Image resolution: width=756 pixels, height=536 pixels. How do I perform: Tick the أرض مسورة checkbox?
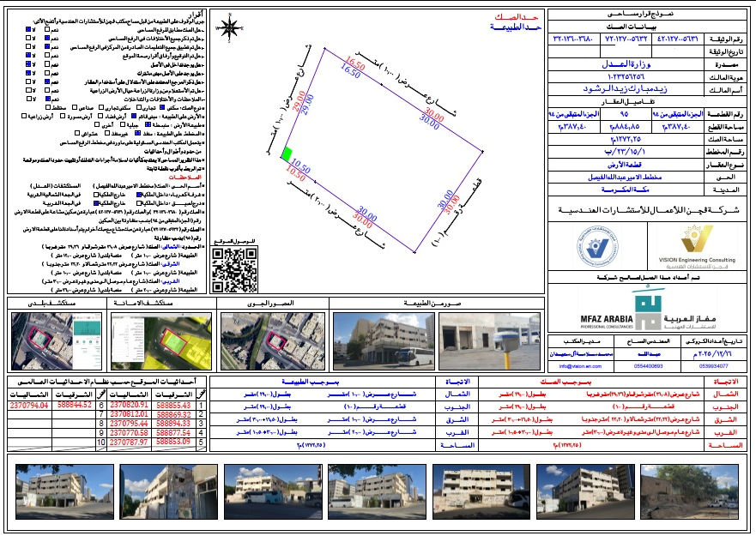(x=63, y=116)
